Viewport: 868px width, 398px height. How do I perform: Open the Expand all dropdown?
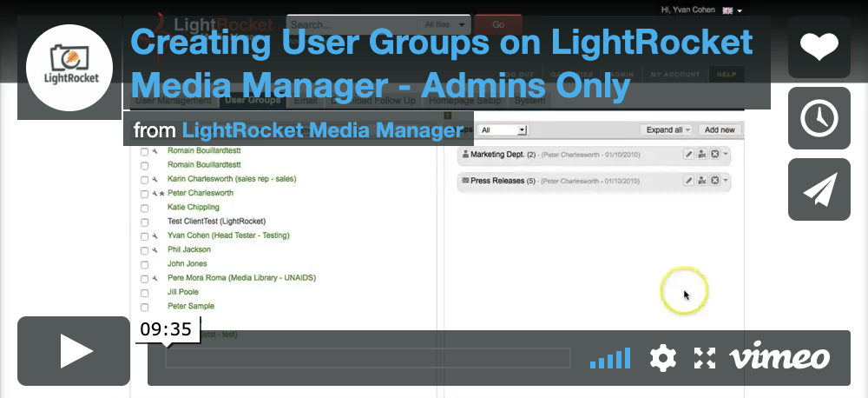(x=667, y=129)
